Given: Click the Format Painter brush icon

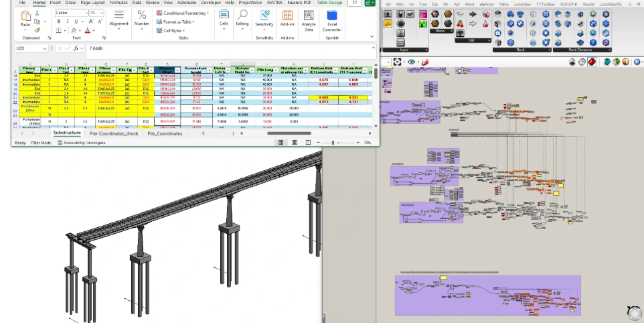Looking at the screenshot, I should point(37,30).
